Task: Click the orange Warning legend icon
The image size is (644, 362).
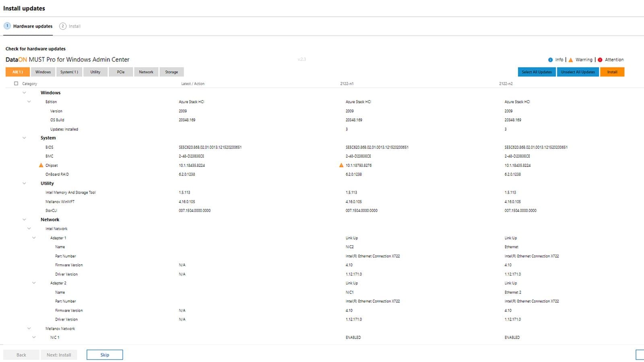Action: tap(570, 60)
